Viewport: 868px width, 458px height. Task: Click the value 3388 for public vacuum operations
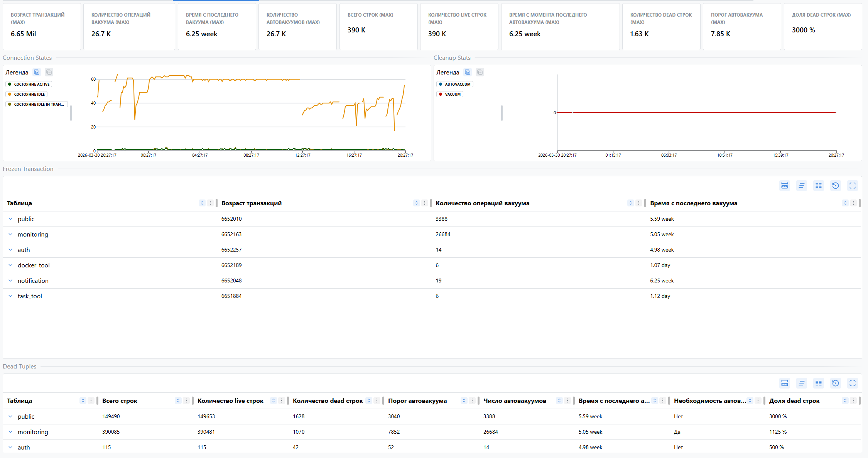pyautogui.click(x=441, y=219)
